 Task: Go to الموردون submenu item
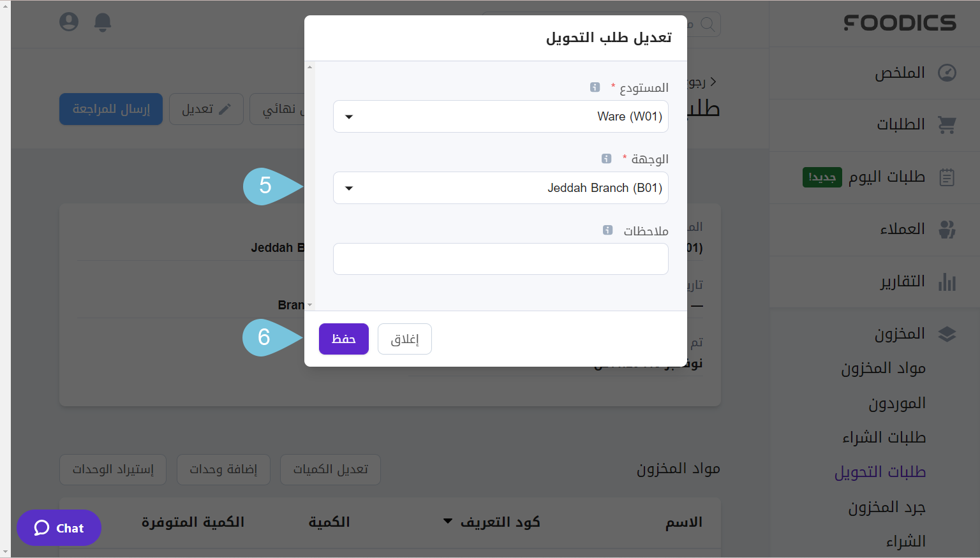[897, 403]
